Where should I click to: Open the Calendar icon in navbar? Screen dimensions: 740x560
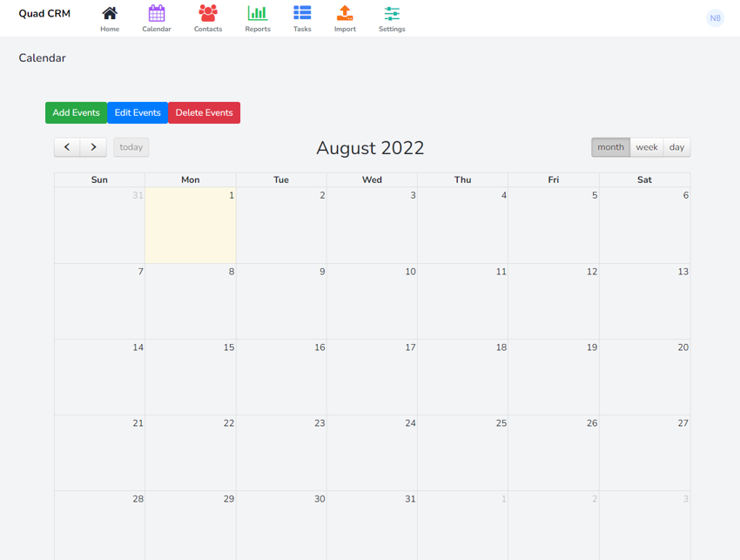coord(157,13)
